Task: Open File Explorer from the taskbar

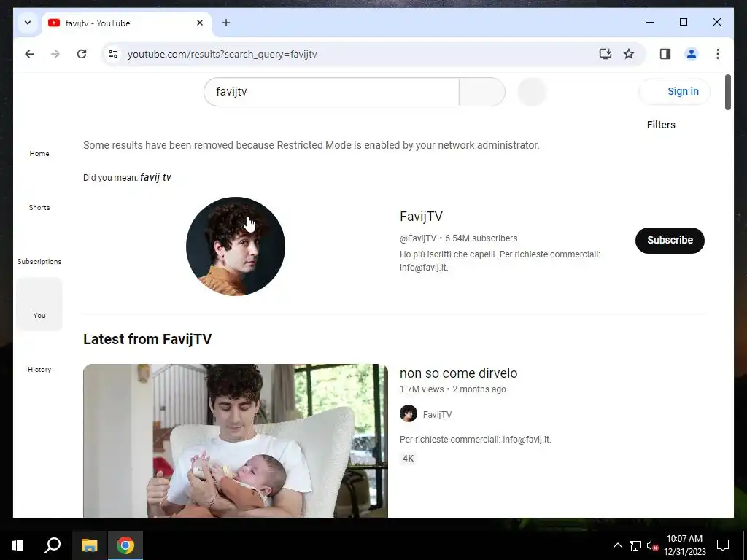Action: pyautogui.click(x=89, y=545)
